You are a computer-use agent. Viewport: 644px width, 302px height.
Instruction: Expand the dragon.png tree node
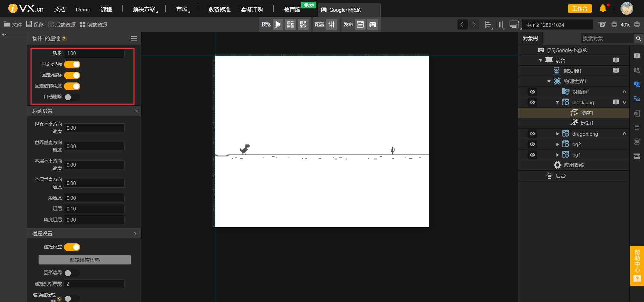(x=557, y=134)
